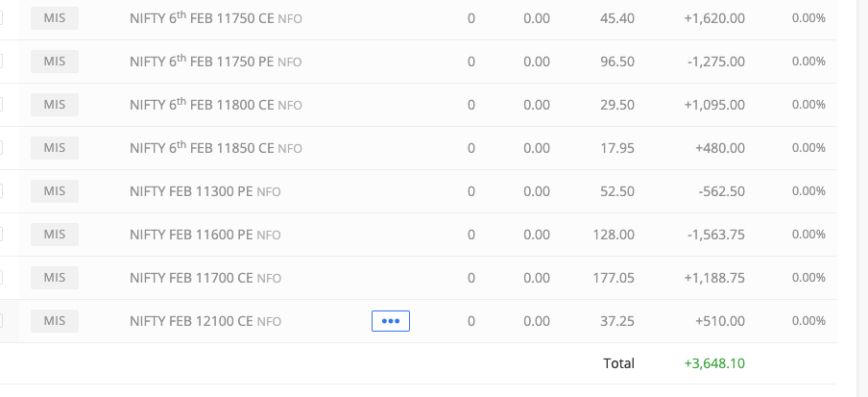868x397 pixels.
Task: Click the MIS tag on the 12100 CE row
Action: tap(54, 321)
